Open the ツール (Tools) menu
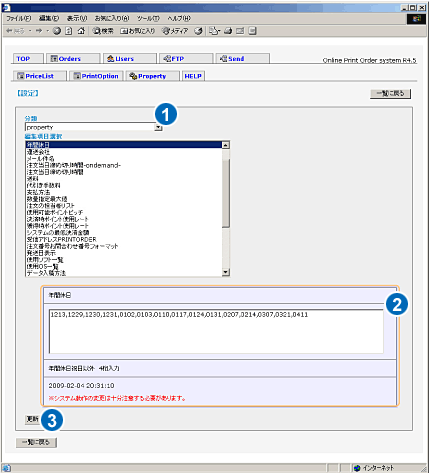 point(148,18)
